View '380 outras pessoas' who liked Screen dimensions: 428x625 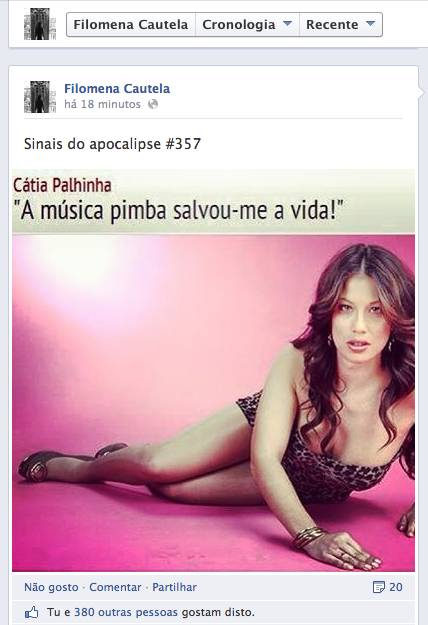coord(126,612)
